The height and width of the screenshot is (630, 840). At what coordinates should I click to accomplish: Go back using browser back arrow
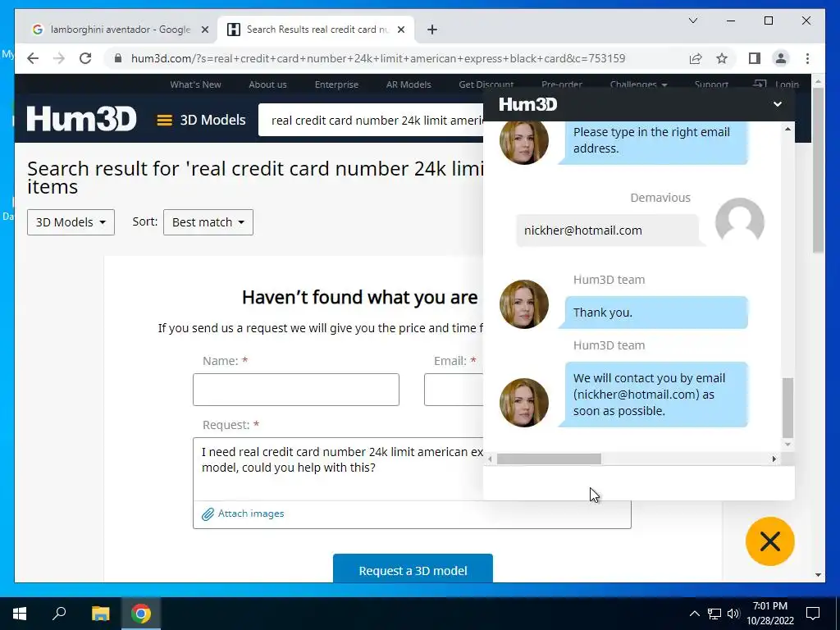(x=33, y=58)
